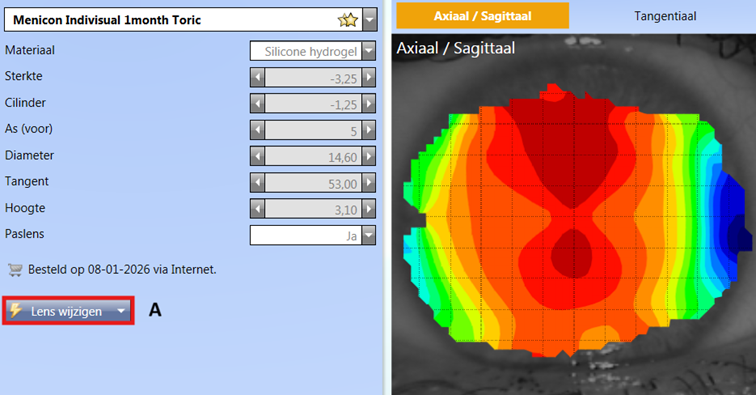Increase Tangent with right arrow
Viewport: 756px width, 395px height.
pyautogui.click(x=369, y=183)
